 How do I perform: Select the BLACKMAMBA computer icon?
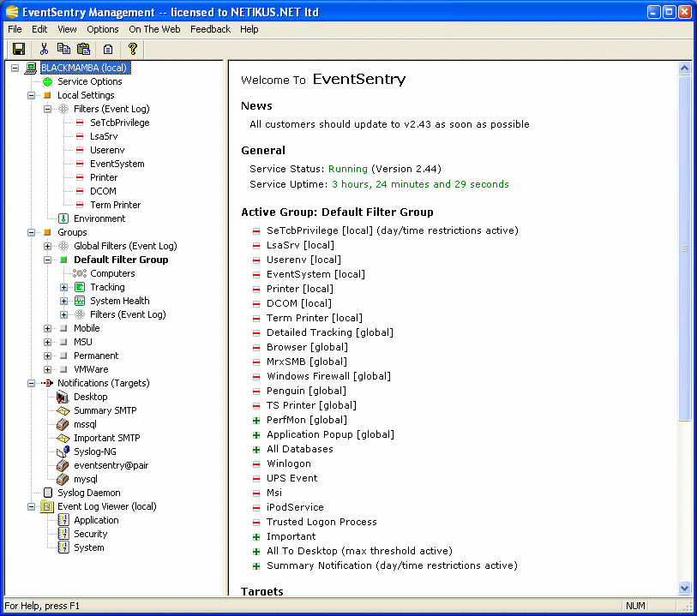31,68
